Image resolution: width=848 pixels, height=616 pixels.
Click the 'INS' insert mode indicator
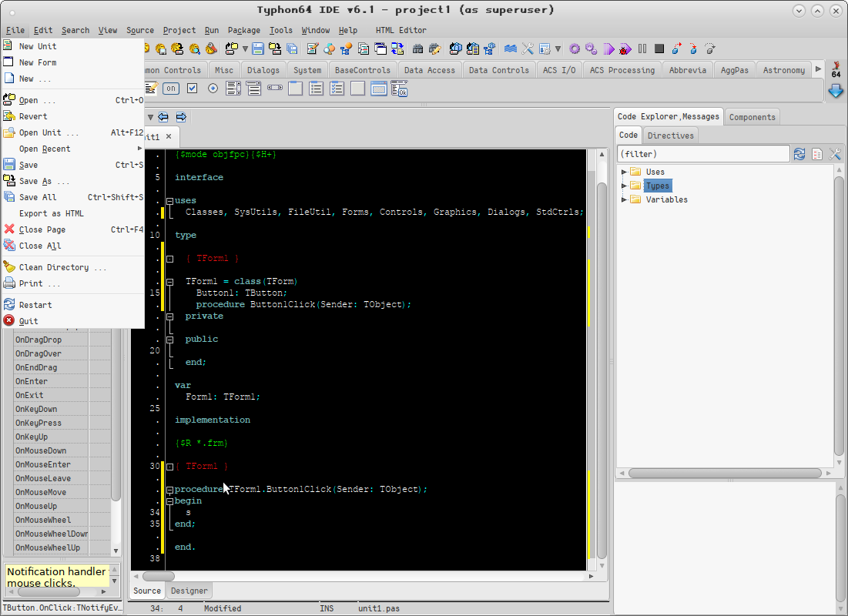click(327, 608)
